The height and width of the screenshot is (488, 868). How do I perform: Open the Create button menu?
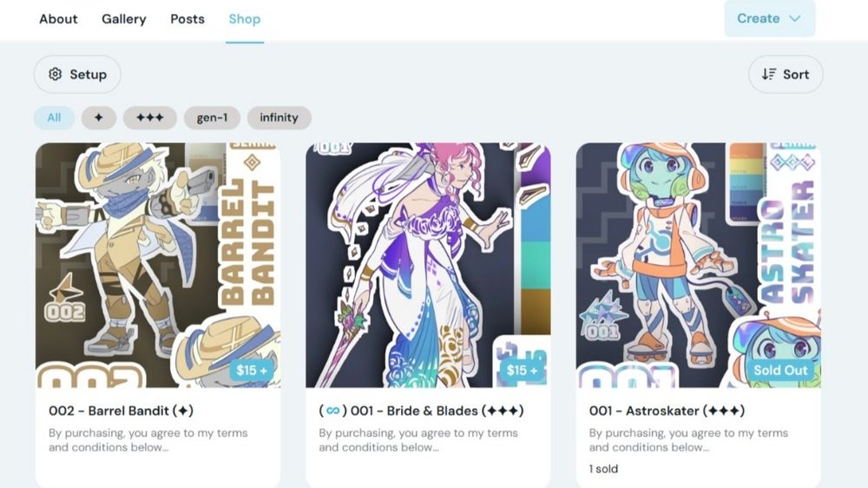769,18
